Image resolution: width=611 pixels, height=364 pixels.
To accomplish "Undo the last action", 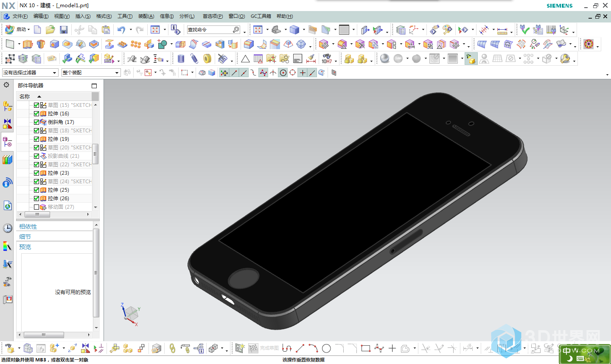I will click(121, 30).
